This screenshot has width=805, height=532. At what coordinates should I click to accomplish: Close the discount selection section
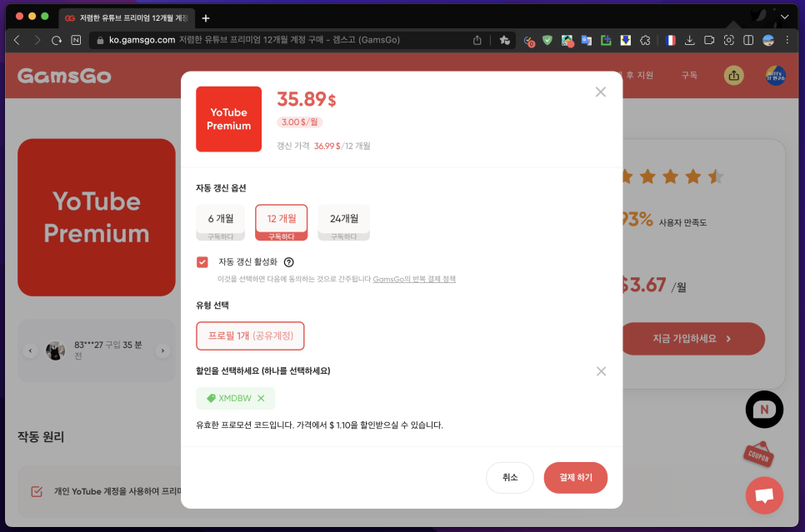pyautogui.click(x=601, y=371)
